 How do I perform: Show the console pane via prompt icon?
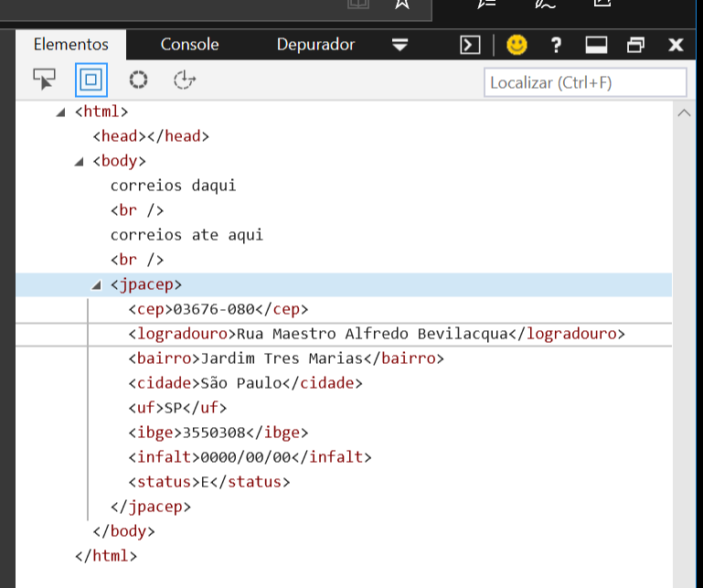coord(470,45)
